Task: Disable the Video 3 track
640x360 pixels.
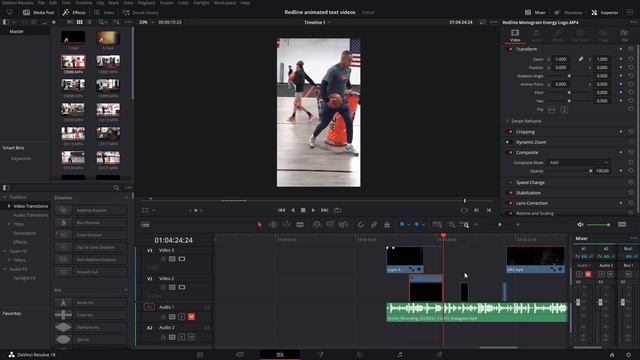Action: [x=182, y=259]
